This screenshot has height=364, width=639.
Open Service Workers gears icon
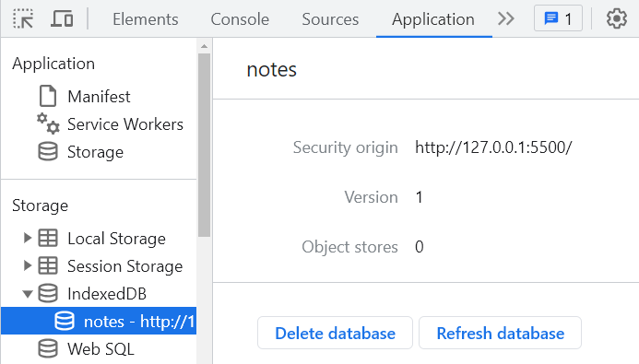[x=48, y=123]
